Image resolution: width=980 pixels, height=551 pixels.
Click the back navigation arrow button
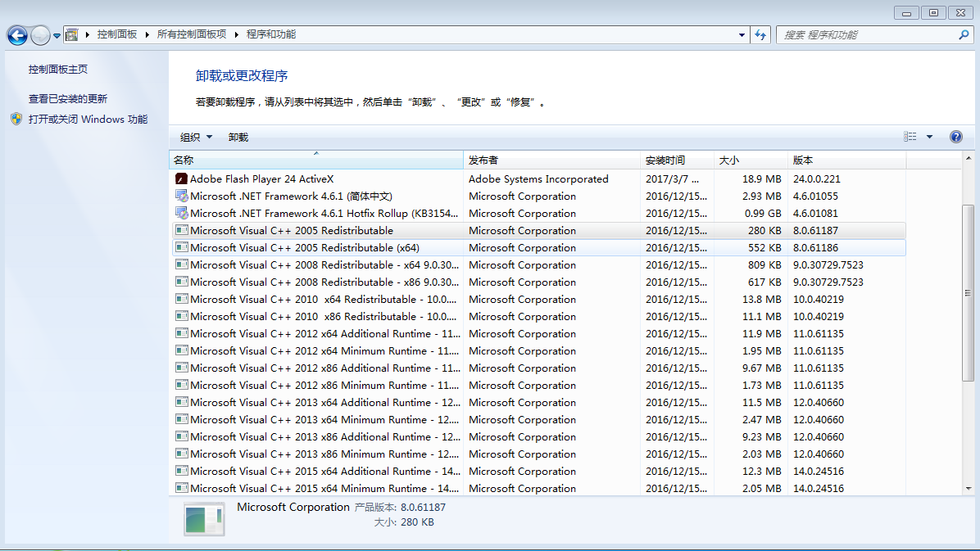17,35
